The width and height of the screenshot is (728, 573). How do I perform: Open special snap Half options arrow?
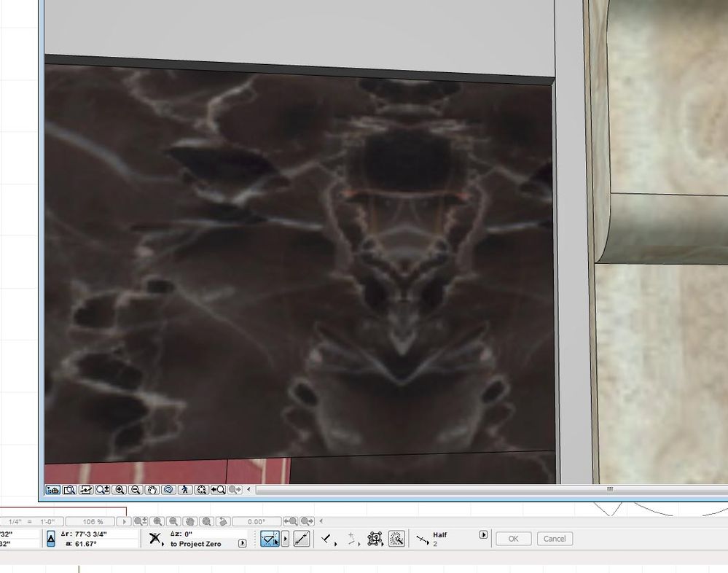(x=483, y=534)
